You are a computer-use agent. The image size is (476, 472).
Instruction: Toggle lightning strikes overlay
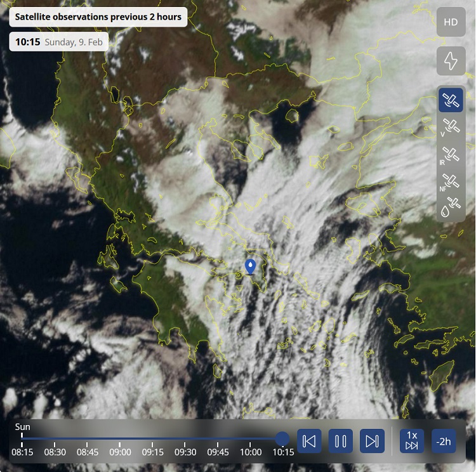[x=451, y=61]
